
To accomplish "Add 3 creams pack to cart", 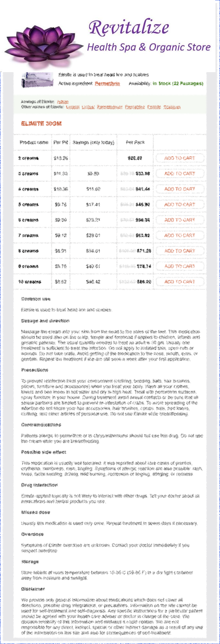I will point(180,174).
